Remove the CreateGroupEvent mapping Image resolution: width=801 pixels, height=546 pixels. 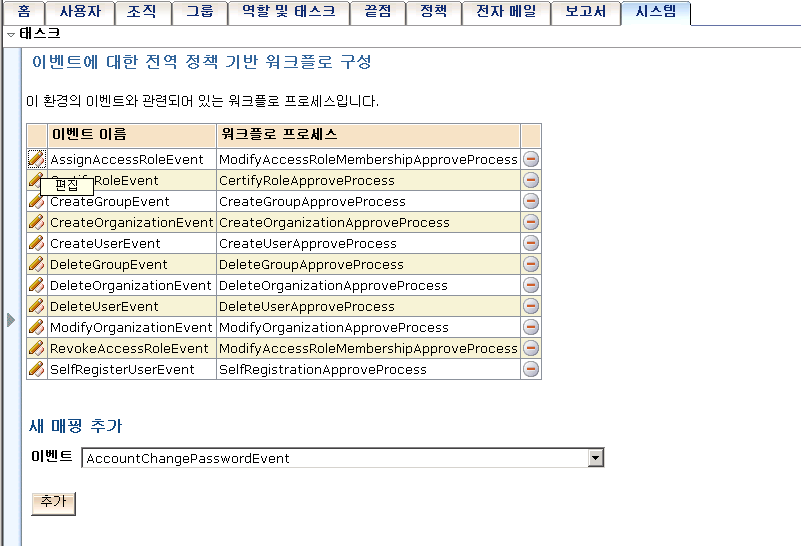531,201
